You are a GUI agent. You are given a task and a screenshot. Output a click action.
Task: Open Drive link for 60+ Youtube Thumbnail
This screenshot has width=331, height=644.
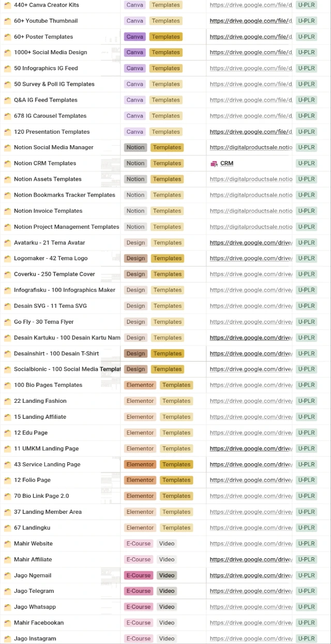click(x=251, y=21)
